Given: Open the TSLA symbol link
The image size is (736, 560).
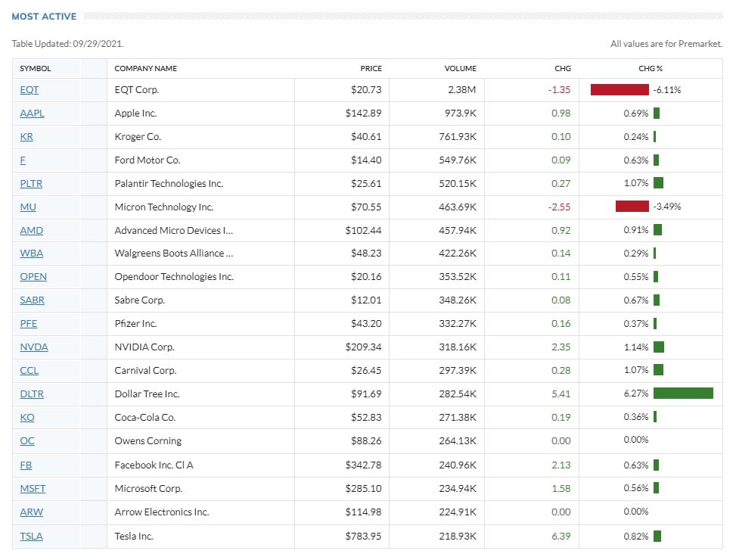Looking at the screenshot, I should (x=31, y=536).
